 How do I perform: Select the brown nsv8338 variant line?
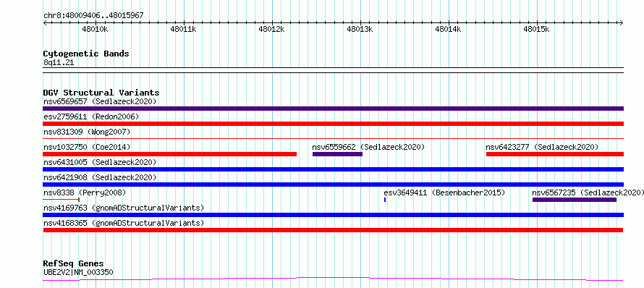pyautogui.click(x=62, y=200)
